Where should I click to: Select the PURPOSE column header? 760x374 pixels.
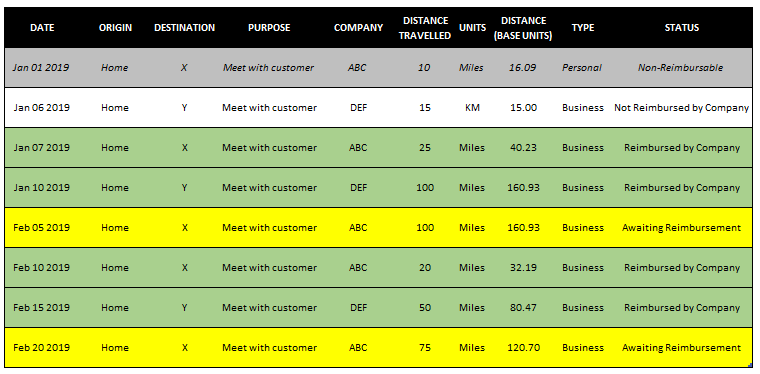[x=269, y=28]
